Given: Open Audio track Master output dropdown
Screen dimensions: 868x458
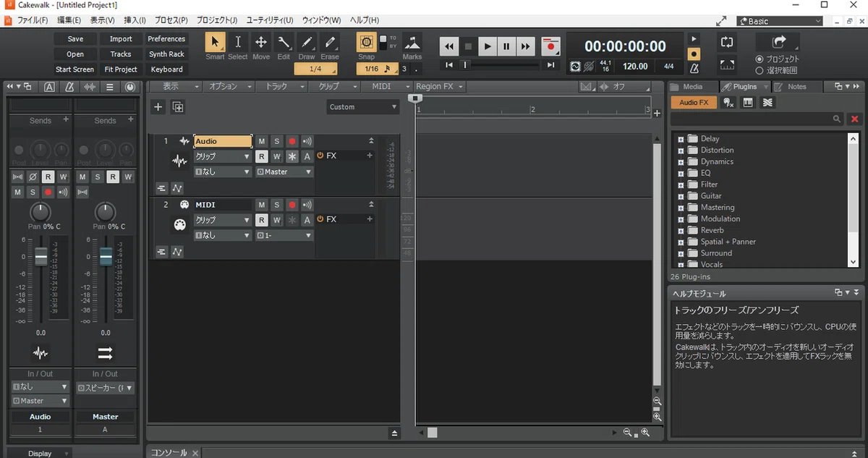Looking at the screenshot, I should tap(284, 172).
